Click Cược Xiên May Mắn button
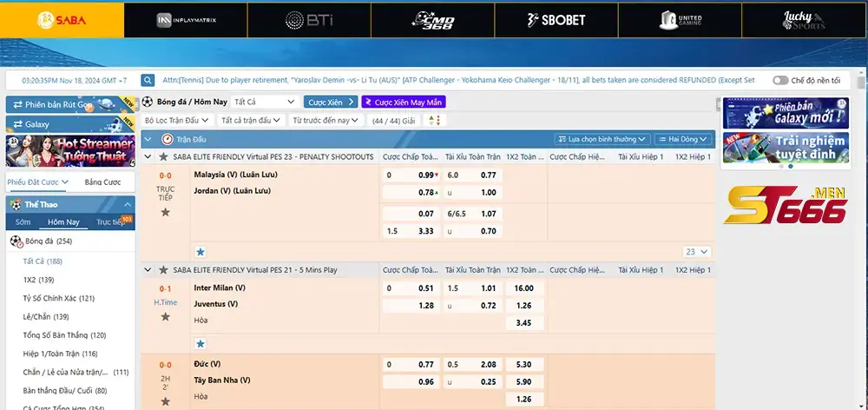The height and width of the screenshot is (410, 868). (404, 102)
